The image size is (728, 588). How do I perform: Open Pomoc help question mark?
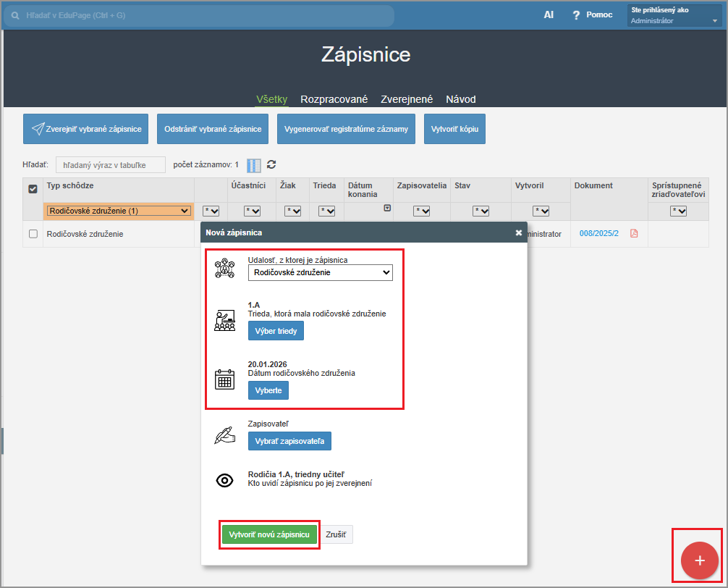coord(577,15)
